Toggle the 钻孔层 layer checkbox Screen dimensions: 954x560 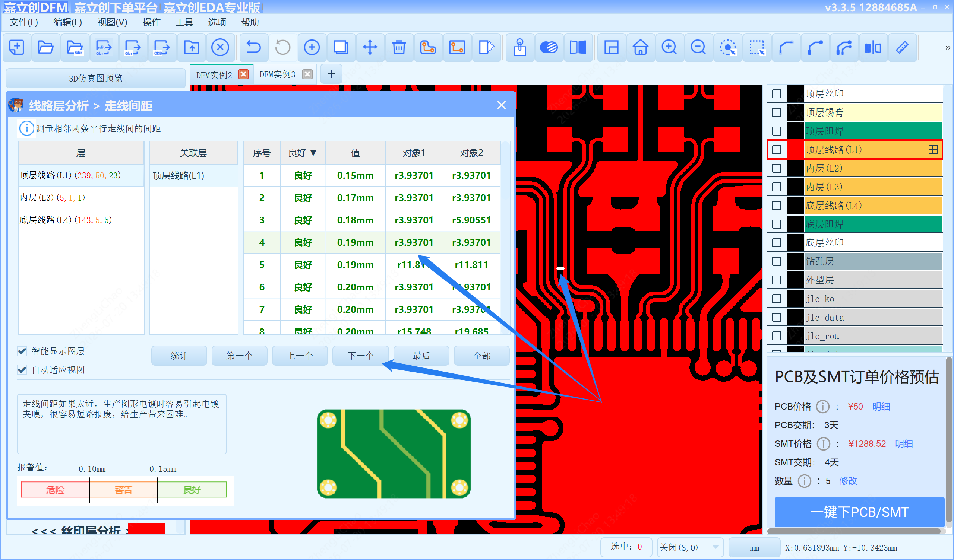coord(777,261)
